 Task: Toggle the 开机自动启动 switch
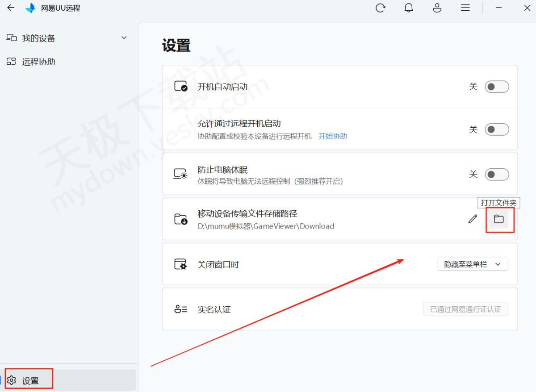click(497, 87)
